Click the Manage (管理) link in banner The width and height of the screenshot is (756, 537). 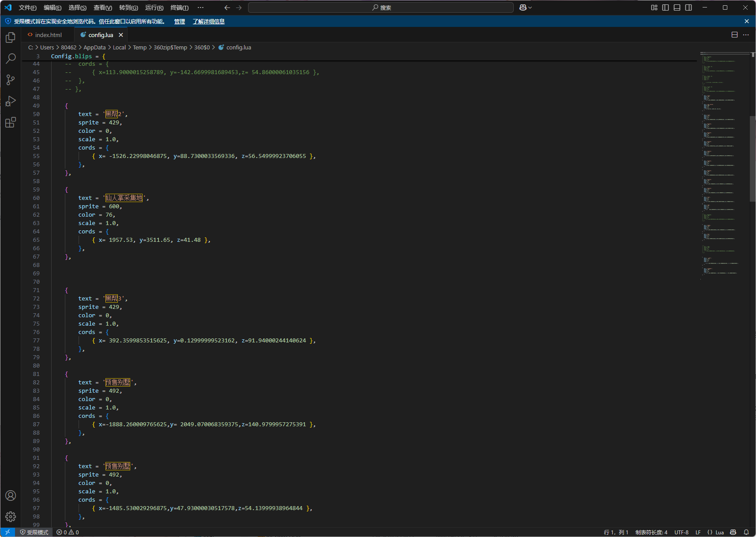pyautogui.click(x=180, y=21)
